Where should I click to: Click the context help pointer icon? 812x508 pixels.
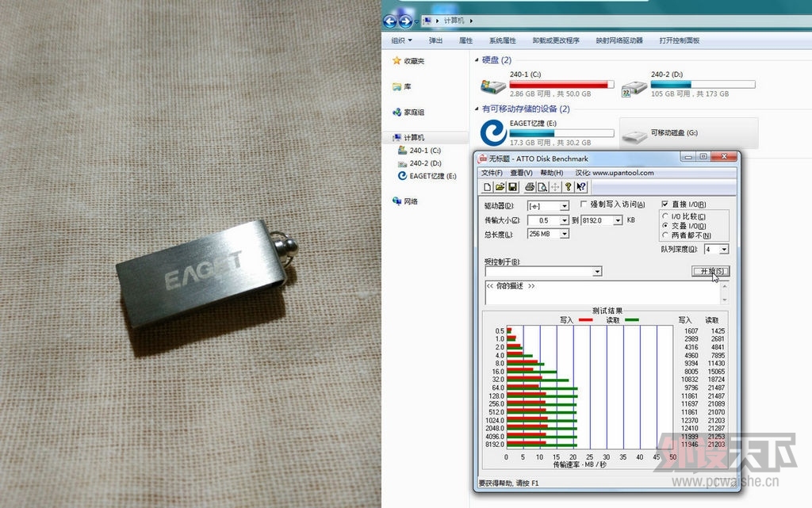click(581, 187)
